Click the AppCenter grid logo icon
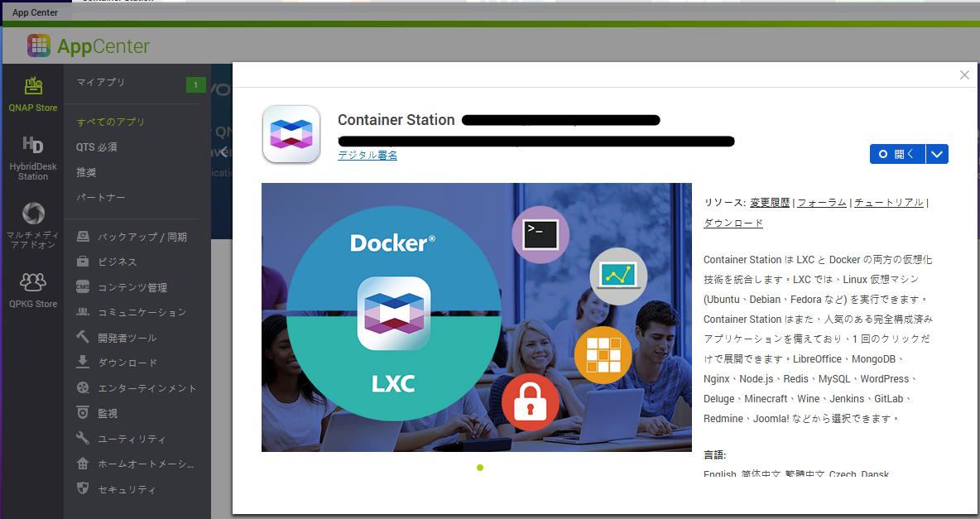The height and width of the screenshot is (519, 980). 39,46
